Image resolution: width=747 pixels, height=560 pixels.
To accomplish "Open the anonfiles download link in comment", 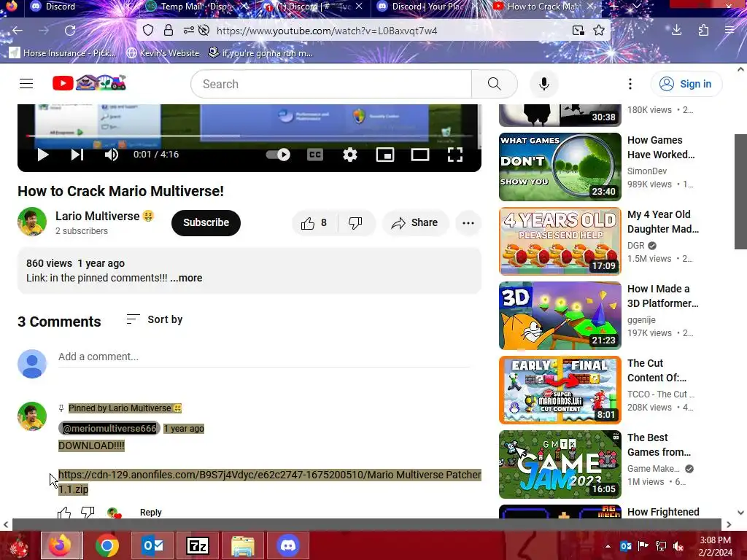I will tap(270, 482).
